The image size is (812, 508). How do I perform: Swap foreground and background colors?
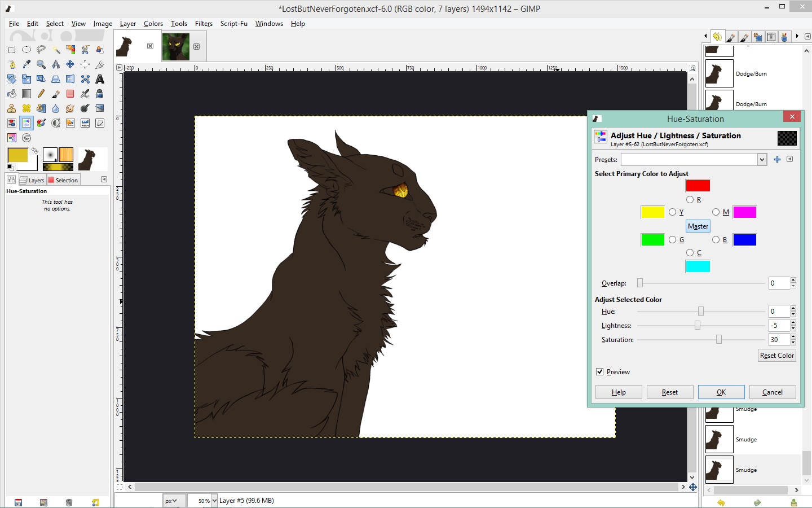[34, 151]
